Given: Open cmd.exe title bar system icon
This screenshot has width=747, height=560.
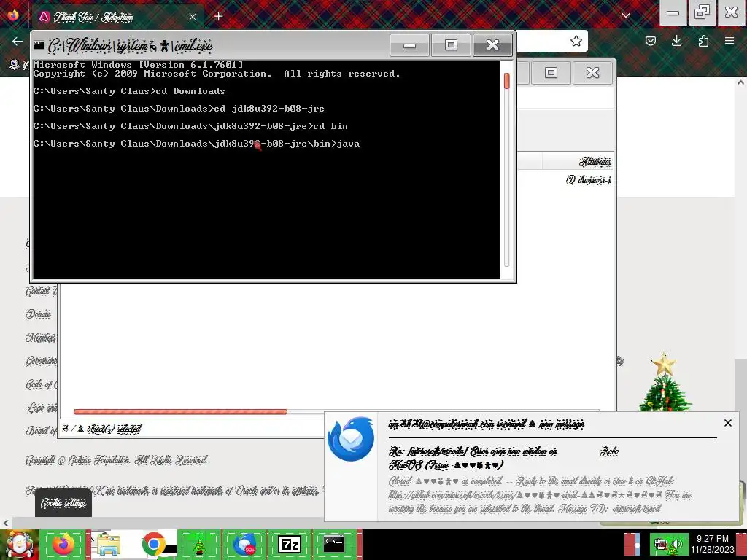Looking at the screenshot, I should click(x=39, y=45).
